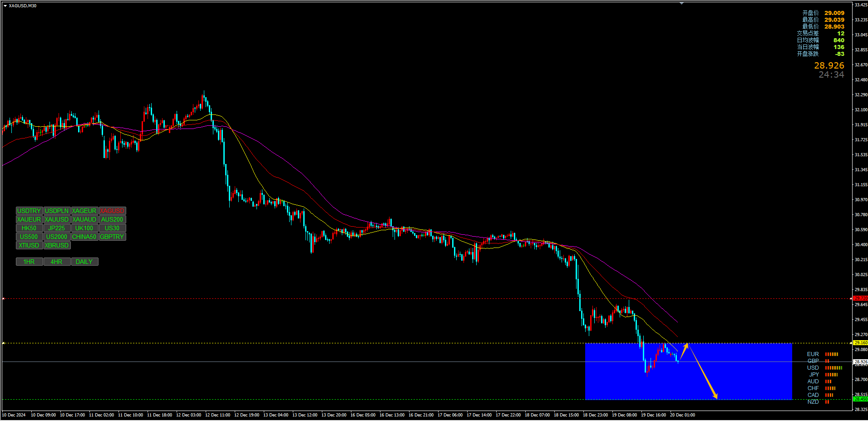Choose XAUUSD gold symbol button
Image resolution: width=868 pixels, height=421 pixels.
point(57,219)
